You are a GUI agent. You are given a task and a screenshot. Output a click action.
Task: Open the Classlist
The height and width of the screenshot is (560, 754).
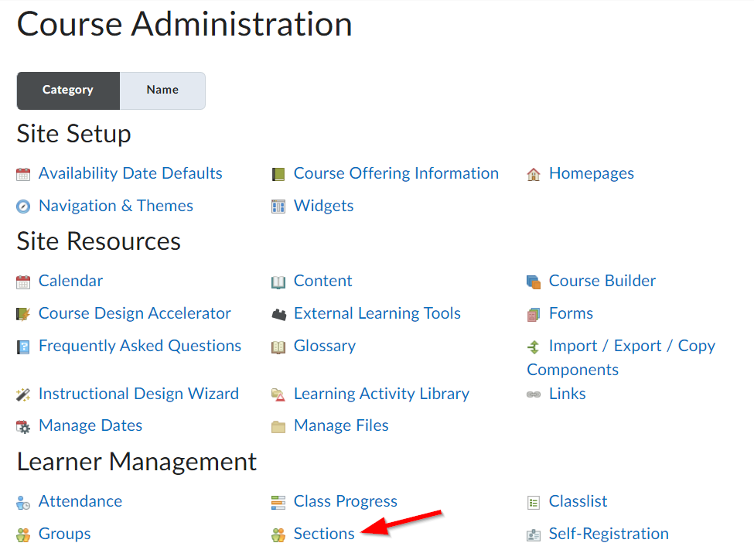(578, 501)
